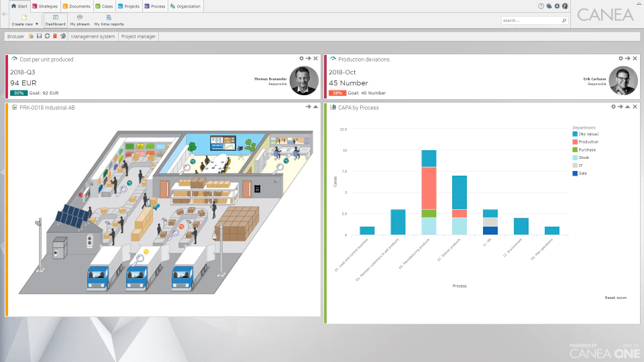The image size is (644, 362).
Task: Open the Project manager dashboard tab
Action: click(x=138, y=36)
